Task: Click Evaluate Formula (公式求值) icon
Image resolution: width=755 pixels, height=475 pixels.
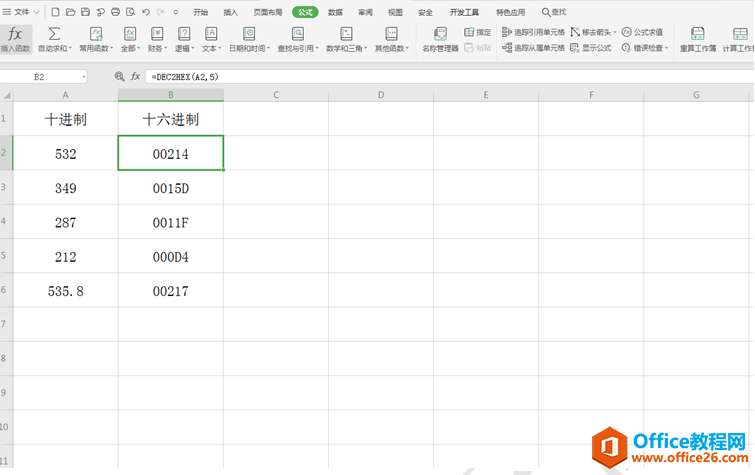Action: pyautogui.click(x=641, y=32)
